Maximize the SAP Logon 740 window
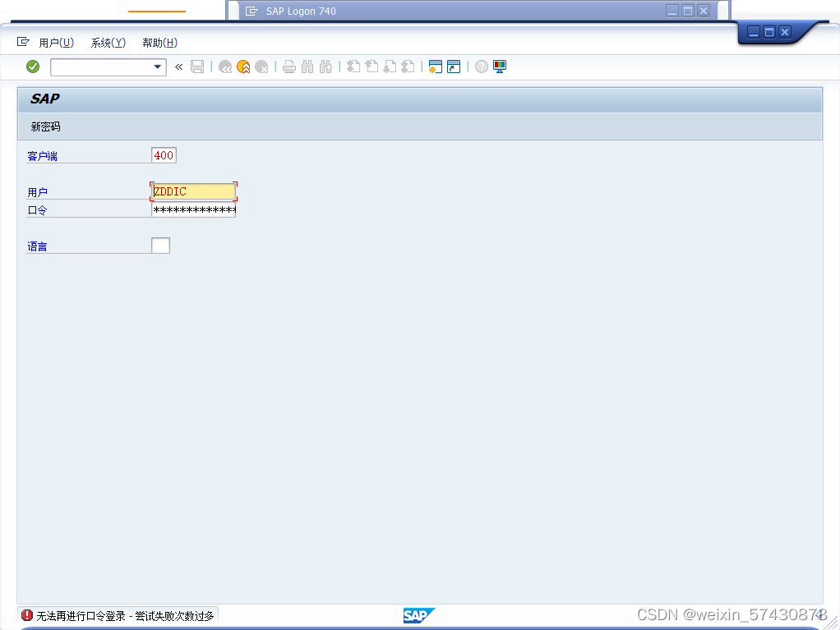The image size is (840, 630). click(688, 11)
